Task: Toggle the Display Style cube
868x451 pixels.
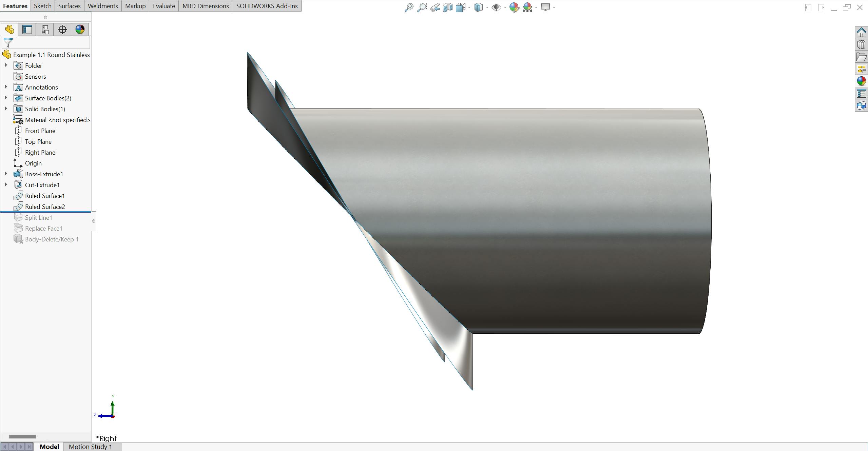Action: 479,7
